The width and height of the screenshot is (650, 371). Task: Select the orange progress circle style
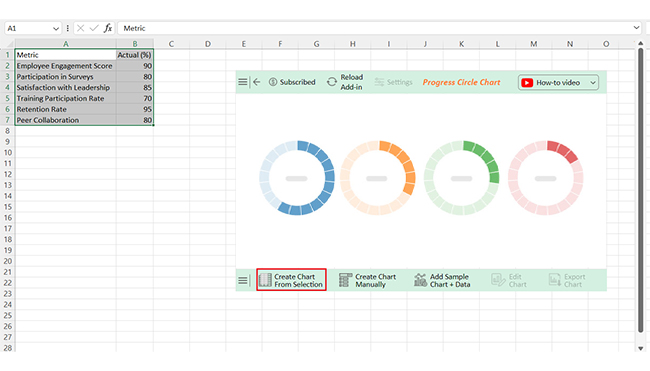[377, 178]
